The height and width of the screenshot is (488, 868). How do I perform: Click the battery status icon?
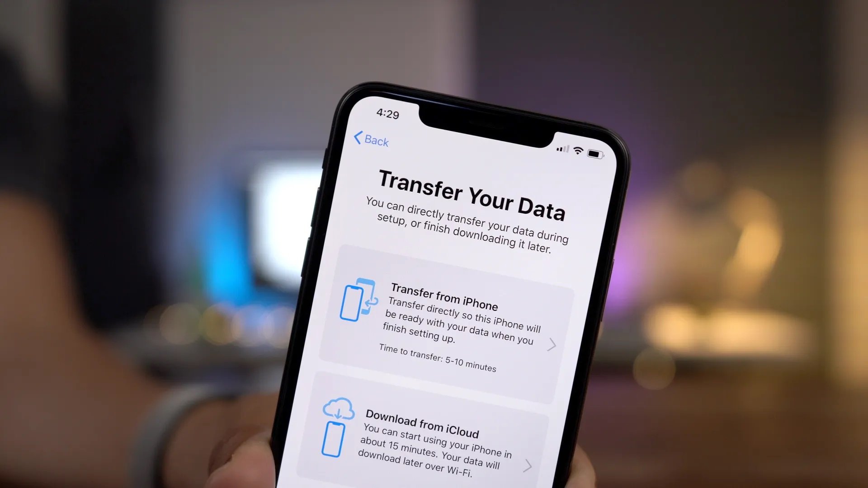pos(594,152)
